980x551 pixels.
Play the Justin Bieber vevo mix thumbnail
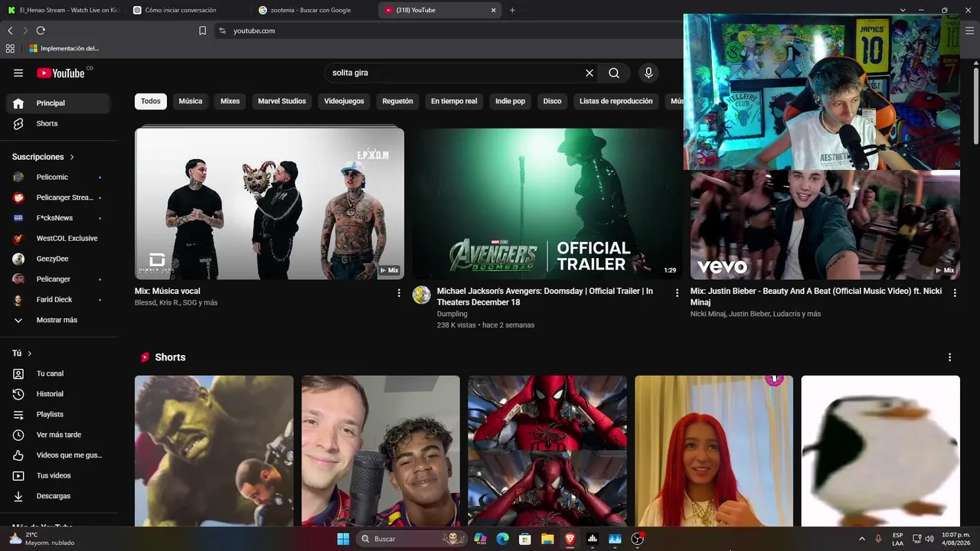coord(825,224)
